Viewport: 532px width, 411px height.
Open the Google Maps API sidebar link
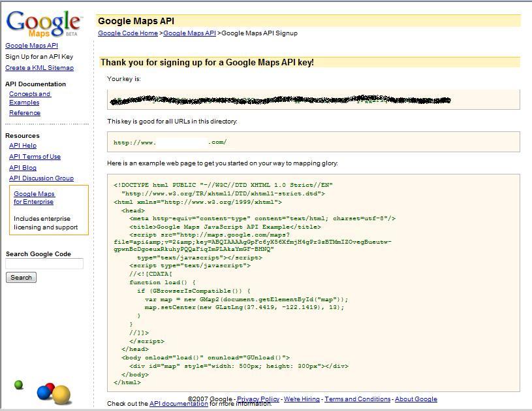click(x=31, y=46)
